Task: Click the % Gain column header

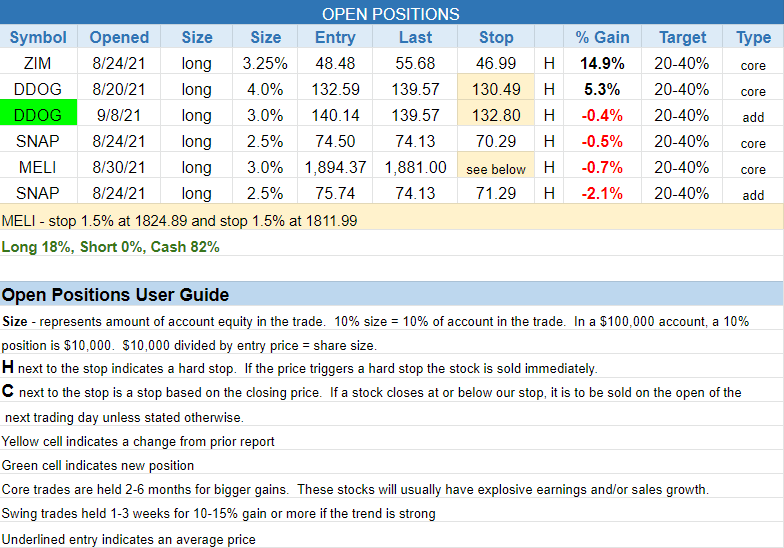Action: pos(602,37)
